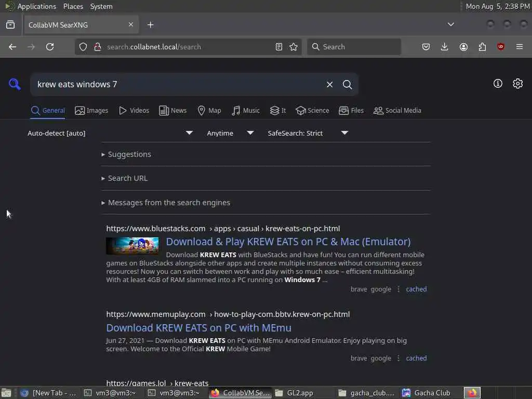Switch to Social Media category
Image resolution: width=532 pixels, height=399 pixels.
(397, 111)
